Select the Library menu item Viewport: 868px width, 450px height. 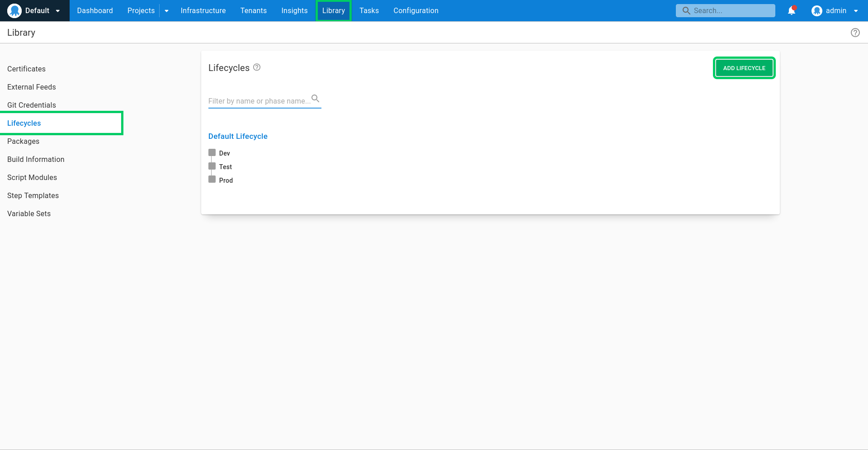point(334,10)
